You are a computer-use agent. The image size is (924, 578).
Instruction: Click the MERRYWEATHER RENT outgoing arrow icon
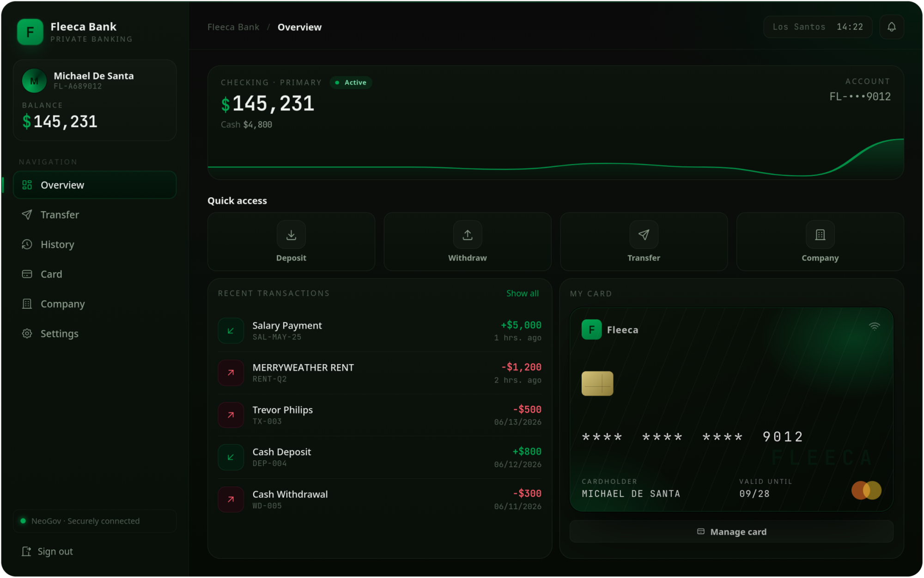(x=231, y=372)
